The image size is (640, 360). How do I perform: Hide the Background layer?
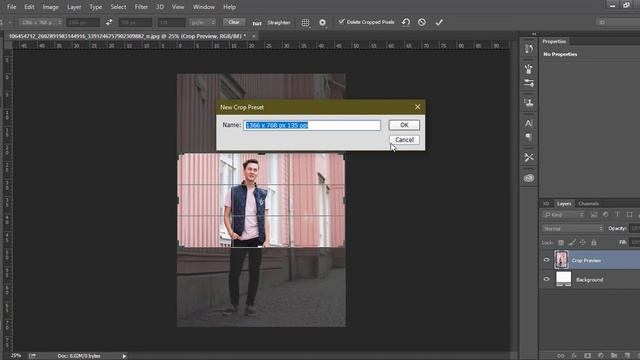pyautogui.click(x=547, y=279)
